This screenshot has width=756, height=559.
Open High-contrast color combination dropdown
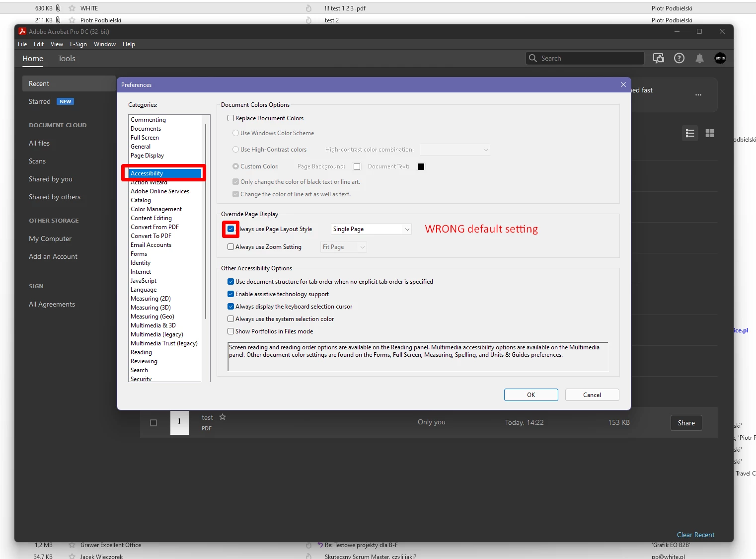click(455, 150)
